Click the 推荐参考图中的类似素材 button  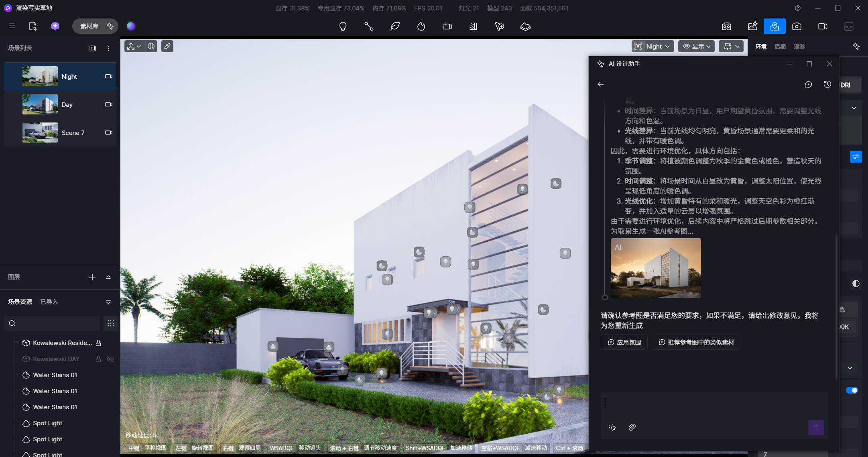[696, 343]
